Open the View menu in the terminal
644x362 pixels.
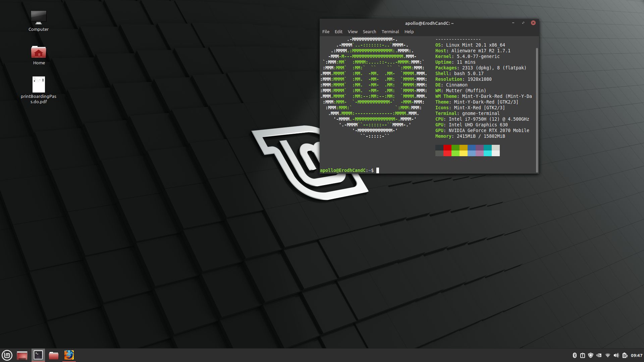[353, 32]
